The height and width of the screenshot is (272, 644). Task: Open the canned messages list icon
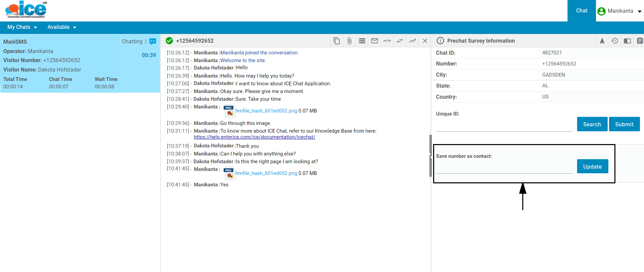click(x=362, y=41)
